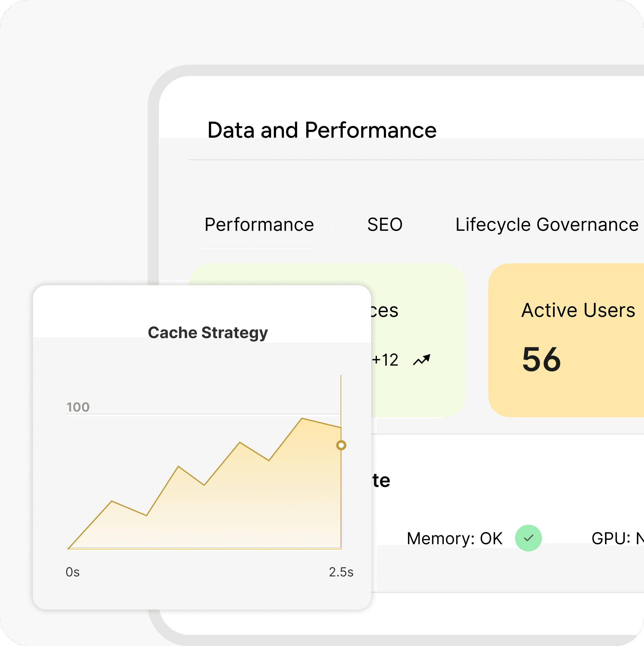The image size is (644, 646).
Task: Click the Cache Strategy title
Action: (207, 332)
